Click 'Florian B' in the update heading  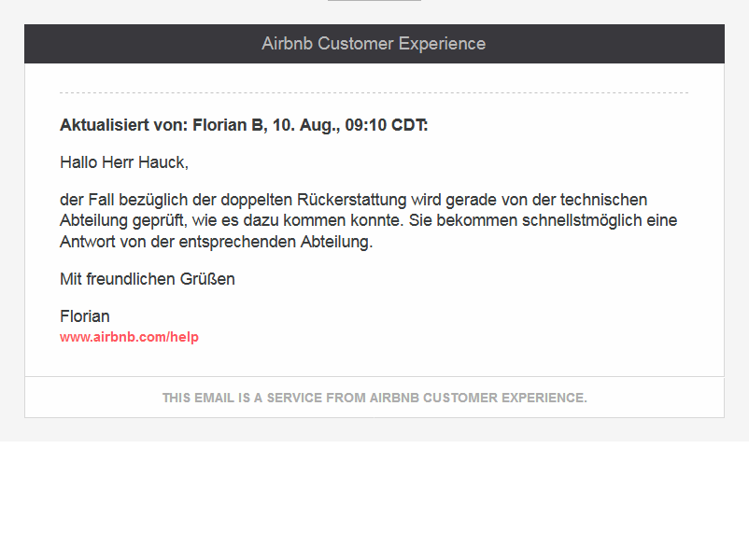point(229,125)
